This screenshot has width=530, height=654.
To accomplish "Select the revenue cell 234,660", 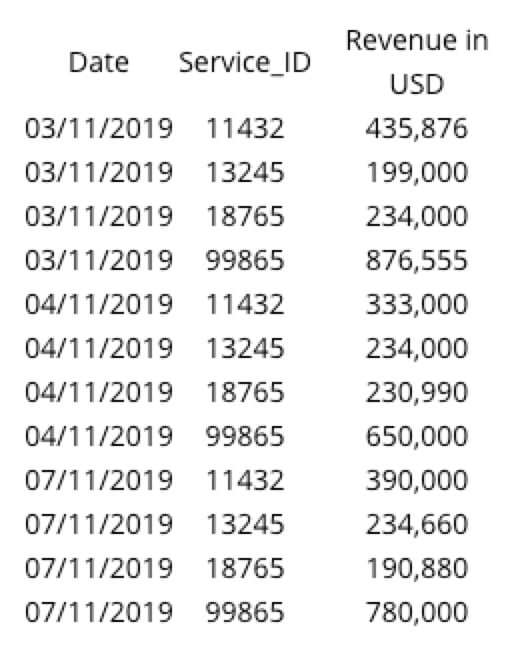I will point(417,524).
